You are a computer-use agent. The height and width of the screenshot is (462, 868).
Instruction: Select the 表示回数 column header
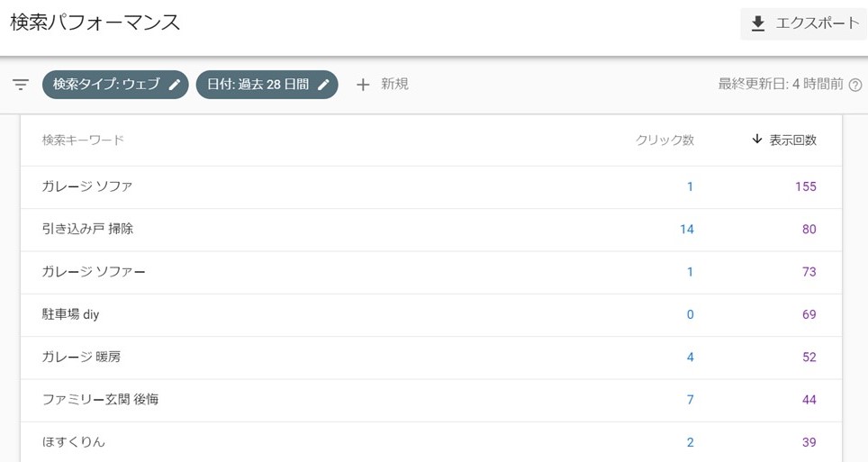[792, 140]
